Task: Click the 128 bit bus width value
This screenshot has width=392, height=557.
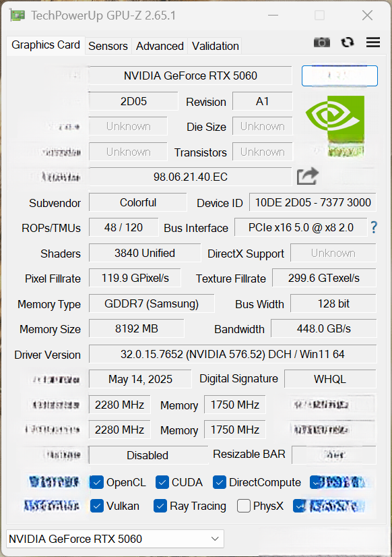Action: click(x=333, y=303)
